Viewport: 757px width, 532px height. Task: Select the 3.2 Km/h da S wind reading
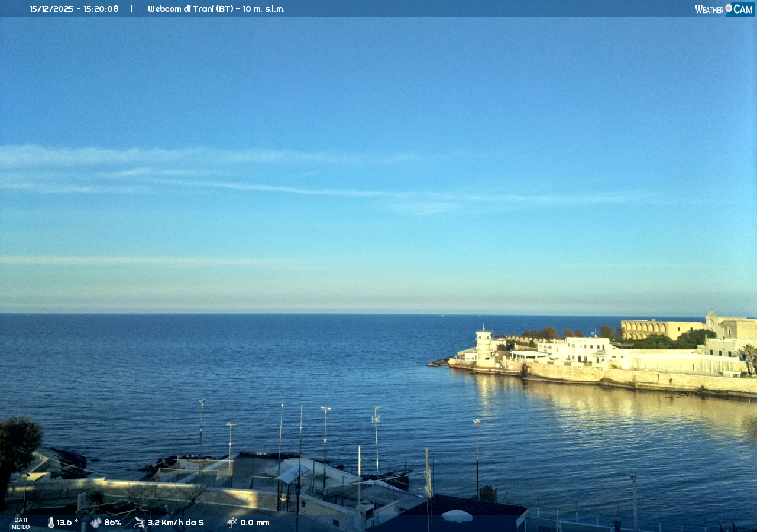pyautogui.click(x=176, y=523)
